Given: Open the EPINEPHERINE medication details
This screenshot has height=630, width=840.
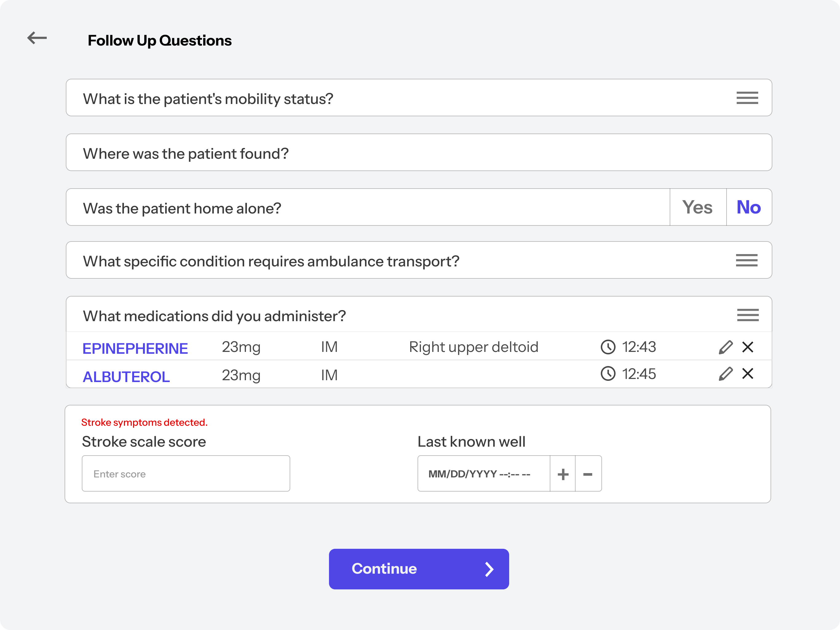Looking at the screenshot, I should tap(135, 348).
